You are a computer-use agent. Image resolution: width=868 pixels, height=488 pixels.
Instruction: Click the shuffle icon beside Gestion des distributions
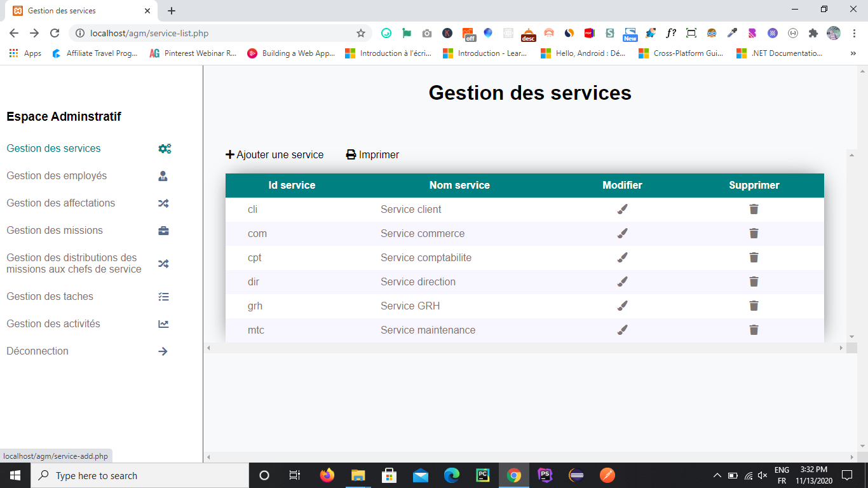point(163,263)
